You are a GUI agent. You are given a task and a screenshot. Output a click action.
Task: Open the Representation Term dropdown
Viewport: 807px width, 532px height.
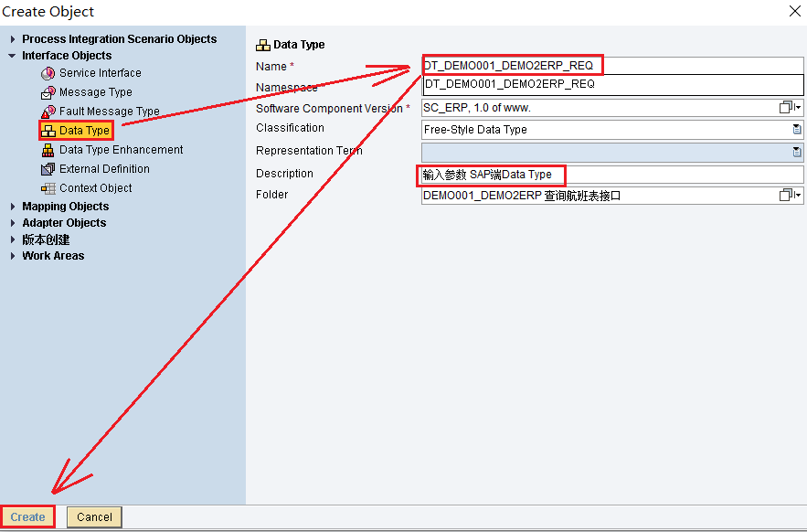tap(796, 152)
